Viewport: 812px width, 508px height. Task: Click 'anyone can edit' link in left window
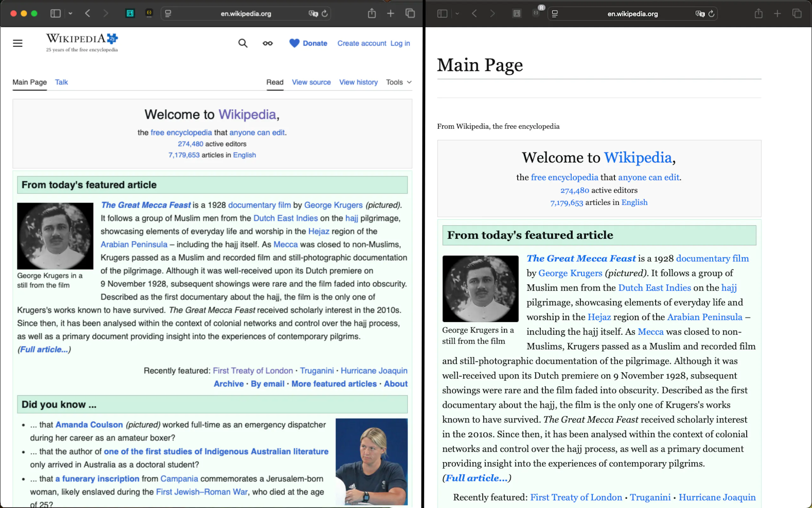pyautogui.click(x=257, y=133)
